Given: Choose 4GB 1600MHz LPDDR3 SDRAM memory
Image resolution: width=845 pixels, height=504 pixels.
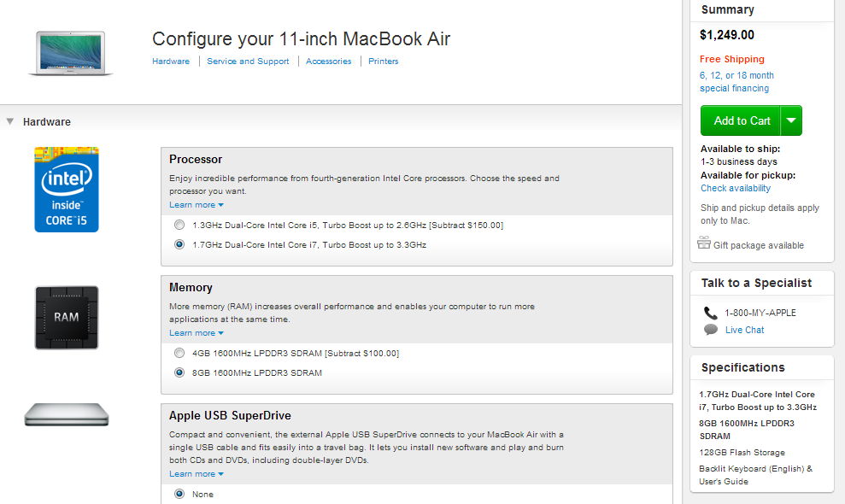Looking at the screenshot, I should tap(179, 353).
